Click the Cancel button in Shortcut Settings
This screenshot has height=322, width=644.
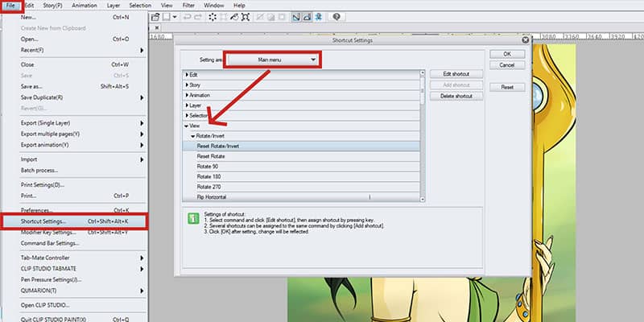[x=507, y=65]
